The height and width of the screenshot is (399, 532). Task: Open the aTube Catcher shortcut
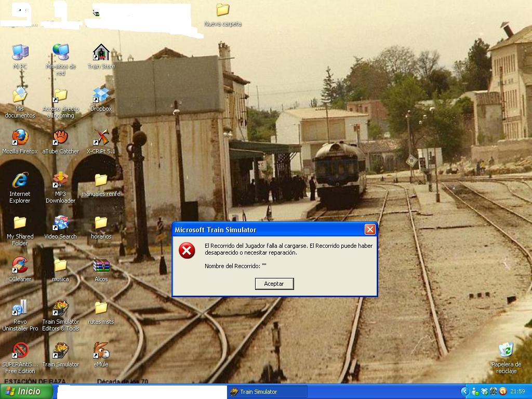click(x=61, y=138)
